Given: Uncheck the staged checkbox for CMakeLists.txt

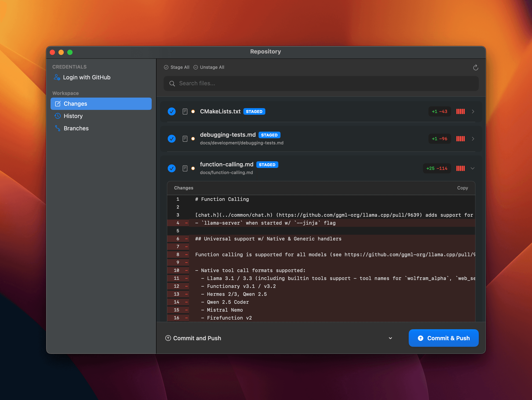Looking at the screenshot, I should coord(171,112).
